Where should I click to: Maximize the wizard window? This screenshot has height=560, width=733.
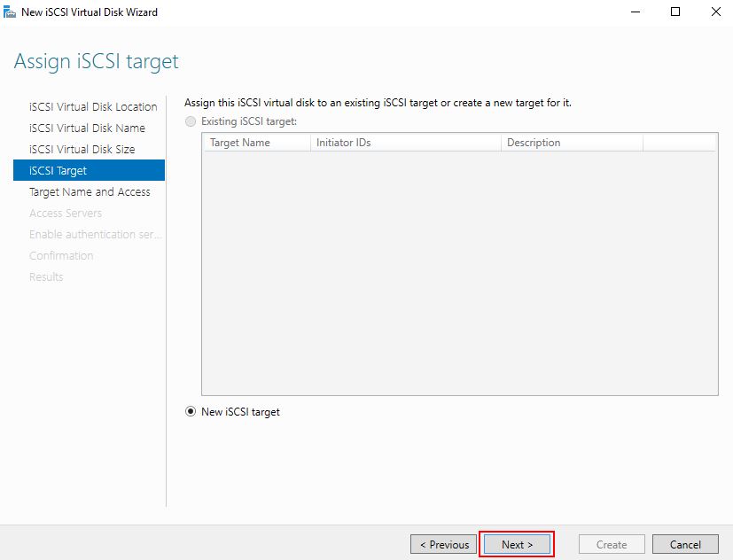[x=675, y=12]
